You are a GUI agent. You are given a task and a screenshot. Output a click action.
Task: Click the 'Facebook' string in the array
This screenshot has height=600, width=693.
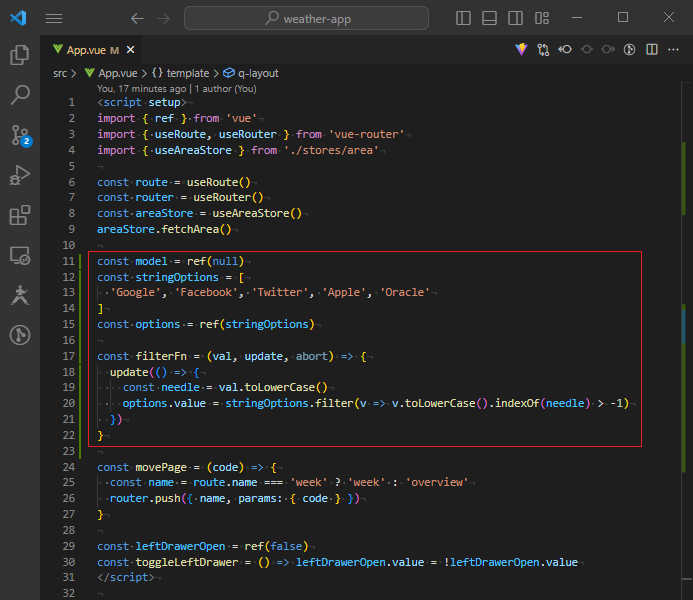pos(206,292)
